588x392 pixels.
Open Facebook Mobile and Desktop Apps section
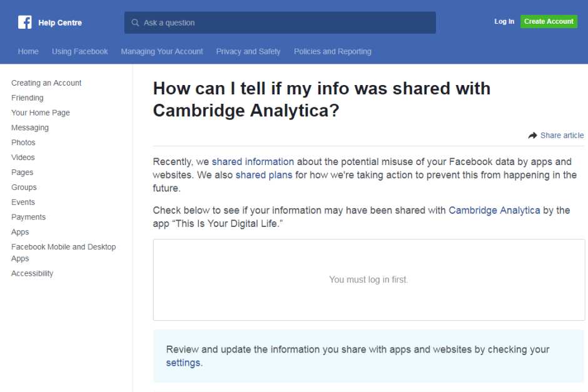coord(63,246)
